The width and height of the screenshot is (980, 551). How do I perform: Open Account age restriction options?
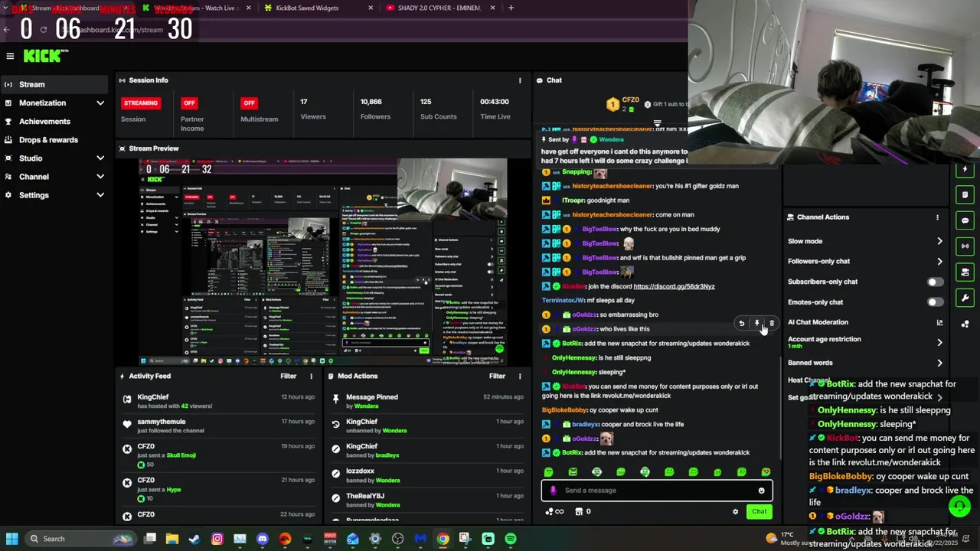(x=939, y=343)
